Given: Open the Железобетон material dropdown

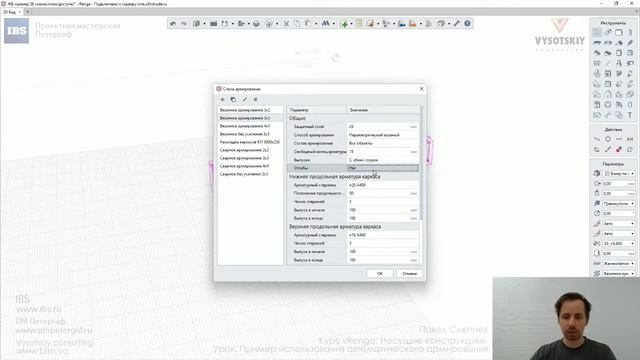Looking at the screenshot, I should (619, 263).
